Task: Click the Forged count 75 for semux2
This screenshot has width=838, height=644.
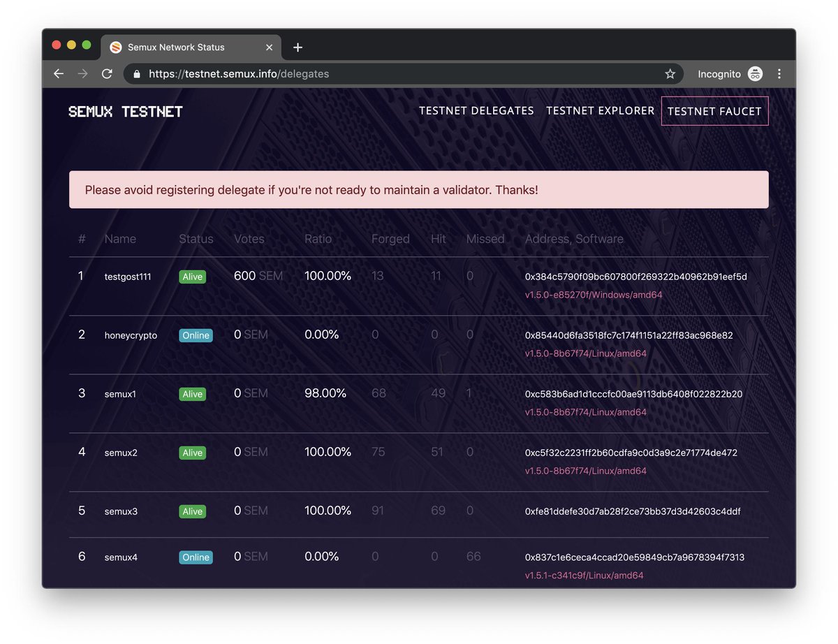Action: coord(378,452)
